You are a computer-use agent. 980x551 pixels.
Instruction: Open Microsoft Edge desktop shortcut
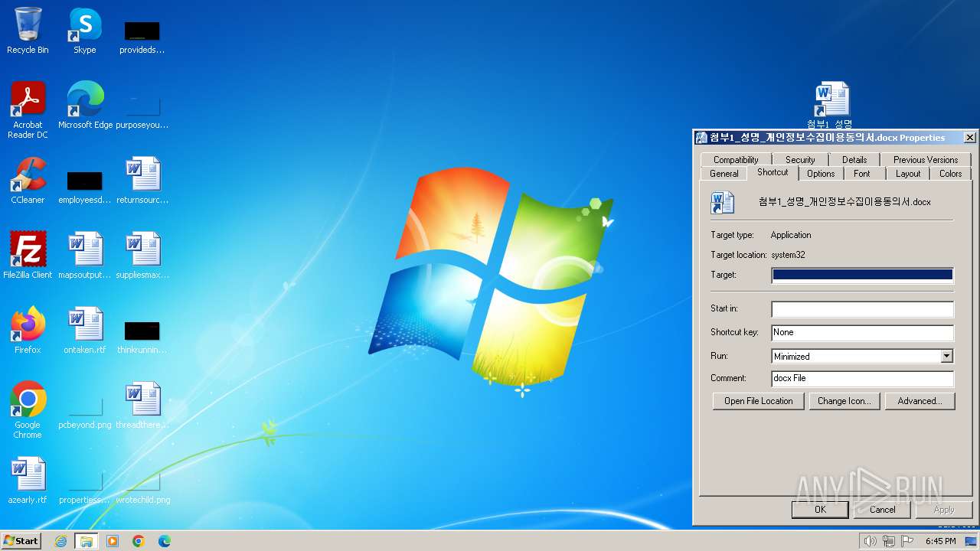coord(85,106)
